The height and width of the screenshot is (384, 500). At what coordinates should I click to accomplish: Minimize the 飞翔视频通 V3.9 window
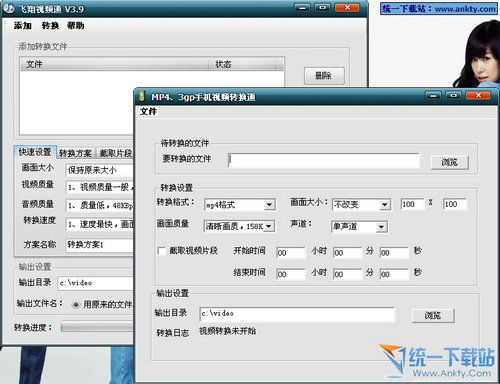[x=302, y=7]
